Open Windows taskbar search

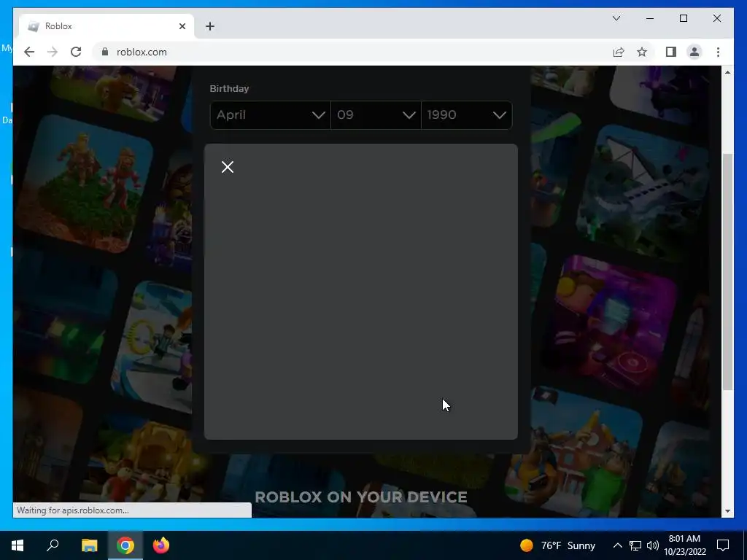click(53, 545)
